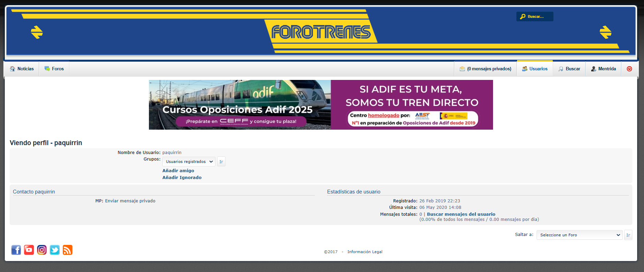
Task: Open the Buscar menu item
Action: click(569, 69)
